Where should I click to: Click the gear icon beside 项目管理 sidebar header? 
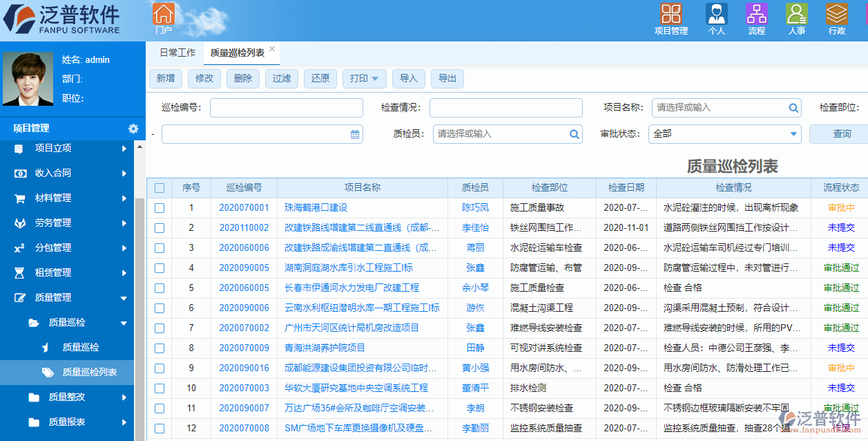134,128
